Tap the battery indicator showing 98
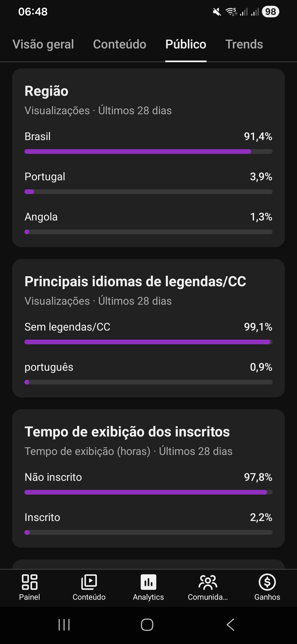This screenshot has height=644, width=297. point(271,12)
